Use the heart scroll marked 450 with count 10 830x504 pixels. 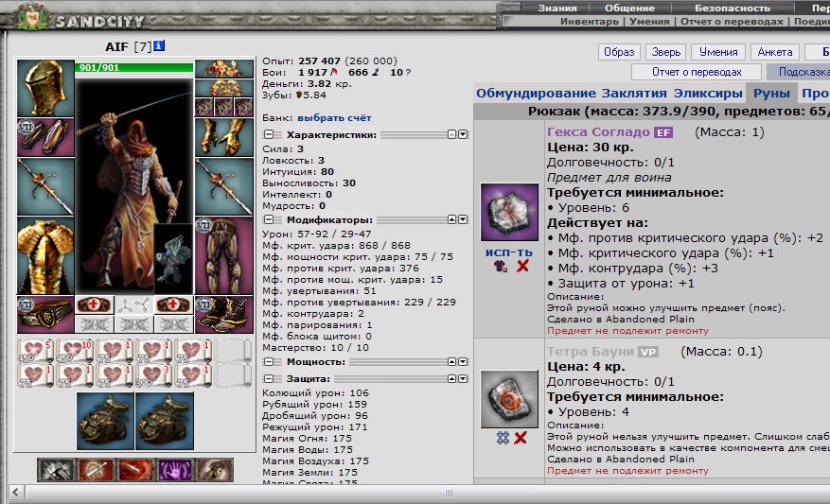tap(74, 351)
